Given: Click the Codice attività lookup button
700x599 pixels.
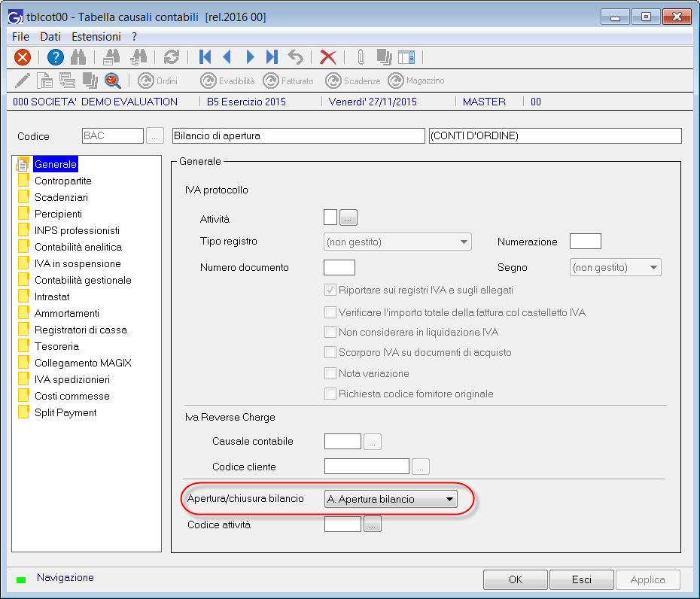Looking at the screenshot, I should point(373,524).
